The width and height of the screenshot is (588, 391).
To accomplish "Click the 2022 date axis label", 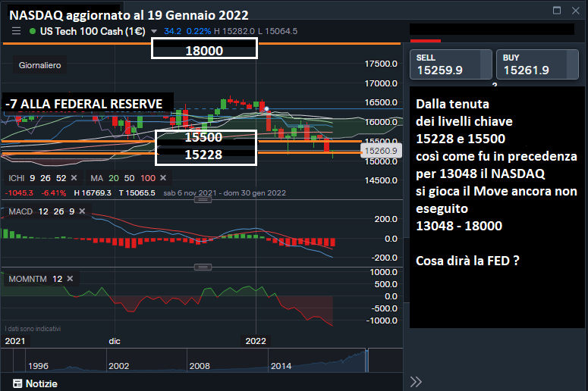I will coord(256,341).
